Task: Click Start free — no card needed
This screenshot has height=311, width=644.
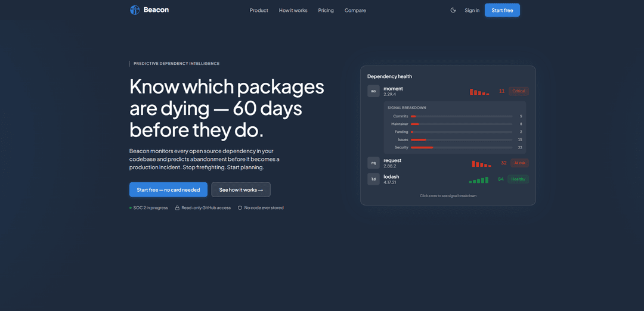Action: [168, 189]
